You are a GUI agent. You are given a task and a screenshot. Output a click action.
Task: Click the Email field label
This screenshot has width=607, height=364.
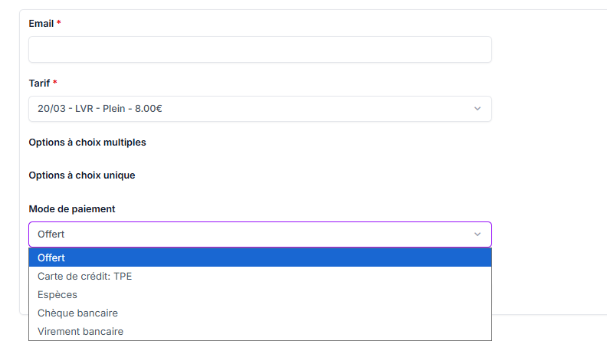tap(41, 24)
